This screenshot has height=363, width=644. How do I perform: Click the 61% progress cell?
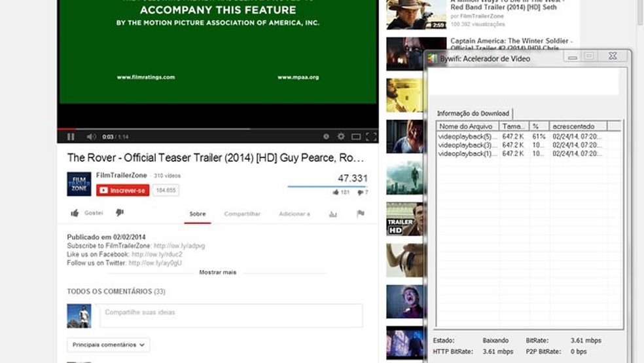(x=539, y=136)
